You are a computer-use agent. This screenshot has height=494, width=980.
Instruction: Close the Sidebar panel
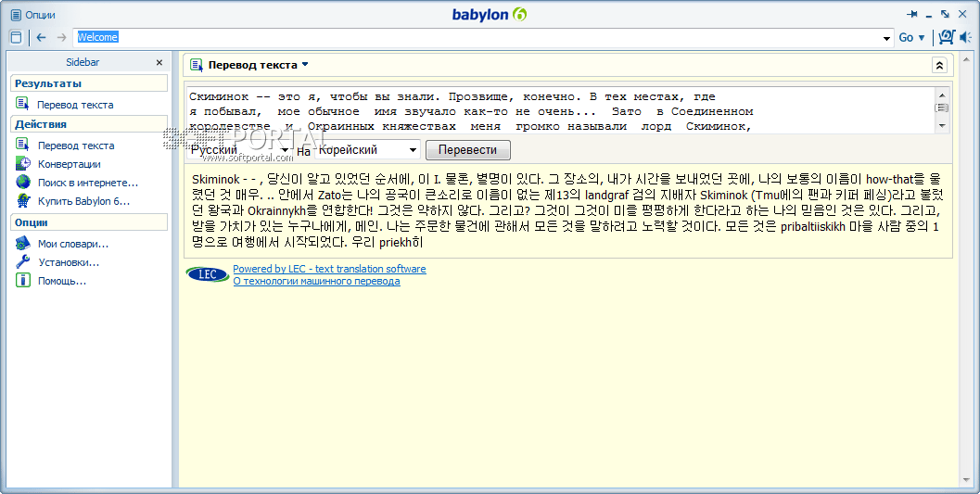click(159, 62)
